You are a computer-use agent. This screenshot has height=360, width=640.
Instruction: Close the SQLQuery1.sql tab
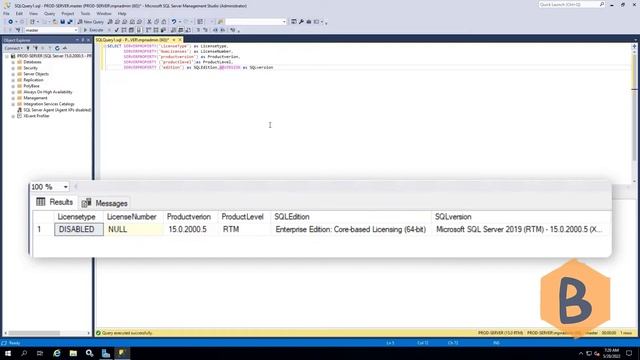pos(180,40)
